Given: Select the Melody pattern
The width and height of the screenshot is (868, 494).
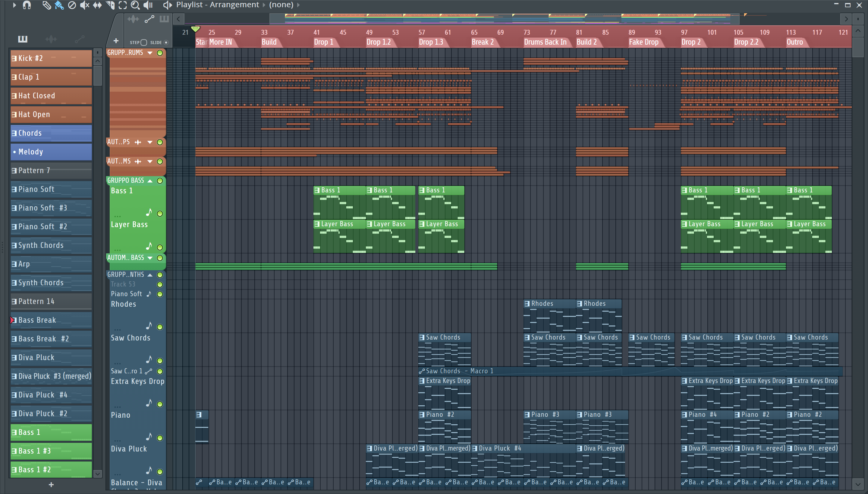Looking at the screenshot, I should tap(51, 152).
